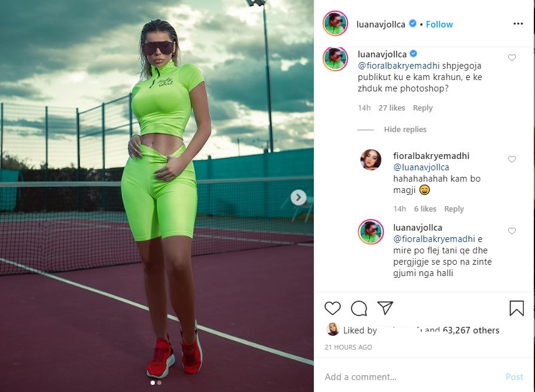Image resolution: width=535 pixels, height=392 pixels.
Task: Open the three-dot more options menu
Action: click(x=518, y=23)
